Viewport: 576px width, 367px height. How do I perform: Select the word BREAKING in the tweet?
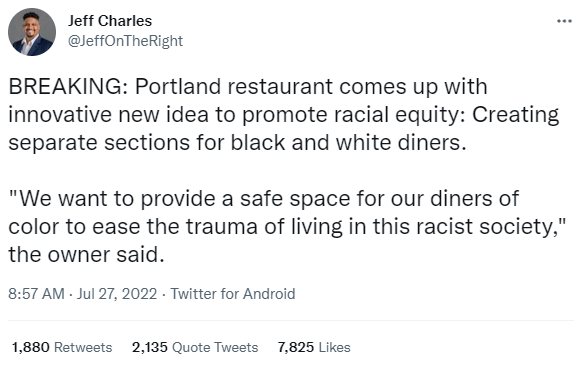[x=65, y=87]
